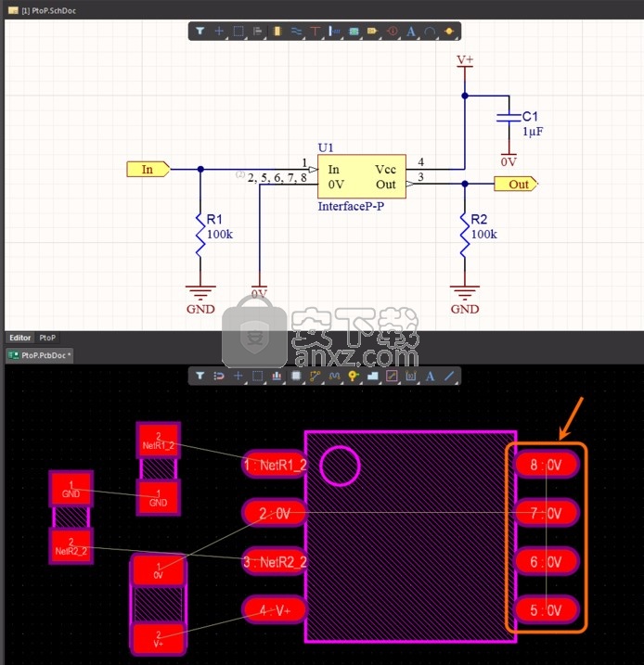Click the pin-1 circle marker on U1 footprint

click(340, 466)
